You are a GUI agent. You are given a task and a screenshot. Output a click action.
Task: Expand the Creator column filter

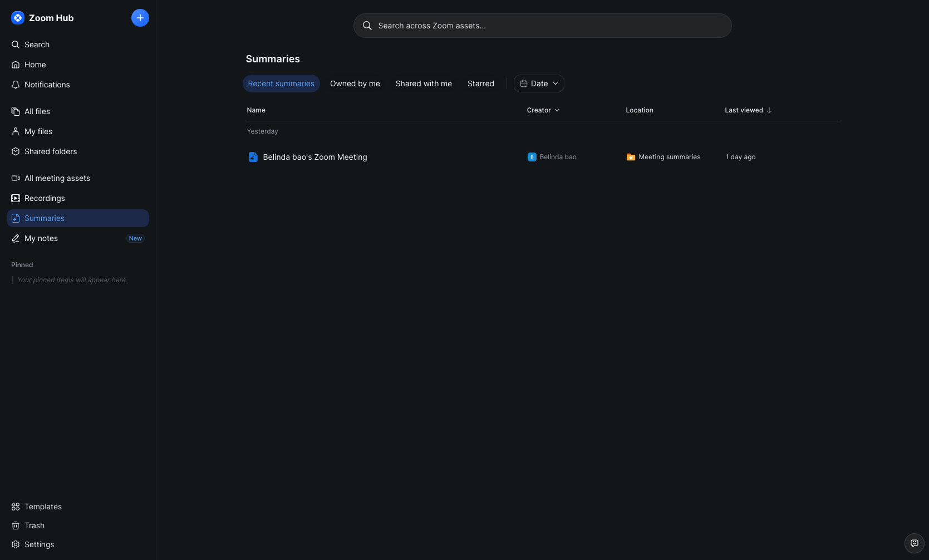[x=543, y=110]
